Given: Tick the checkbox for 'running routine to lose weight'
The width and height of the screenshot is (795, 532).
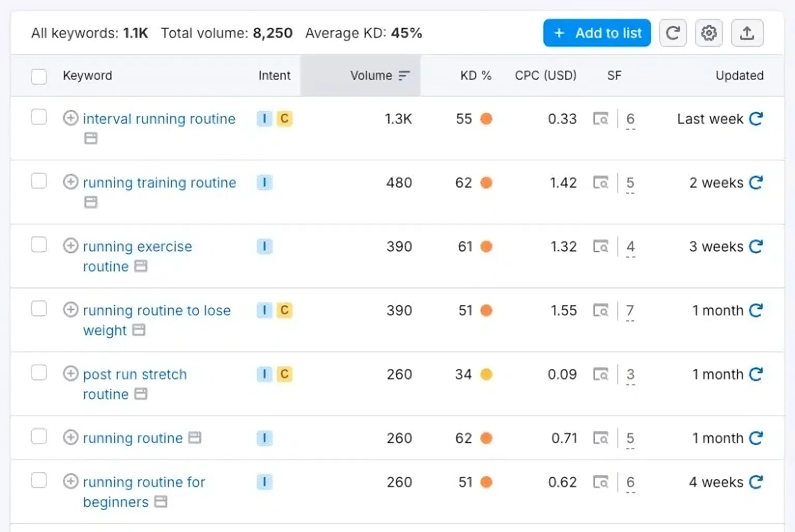Looking at the screenshot, I should tap(39, 308).
